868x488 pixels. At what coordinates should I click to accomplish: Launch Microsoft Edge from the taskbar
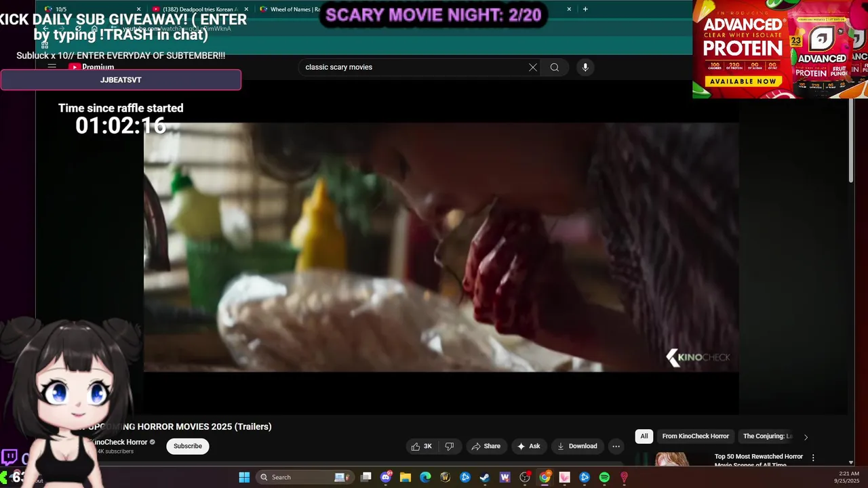[425, 477]
